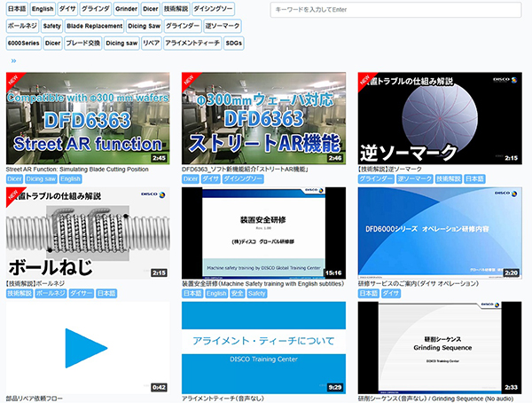Click Dicing saw tag under Street AR Function video
The image size is (532, 403).
point(41,179)
